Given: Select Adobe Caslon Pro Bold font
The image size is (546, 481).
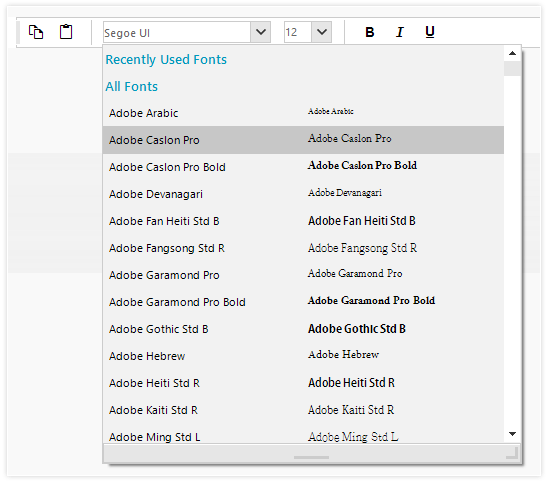Looking at the screenshot, I should pos(303,167).
